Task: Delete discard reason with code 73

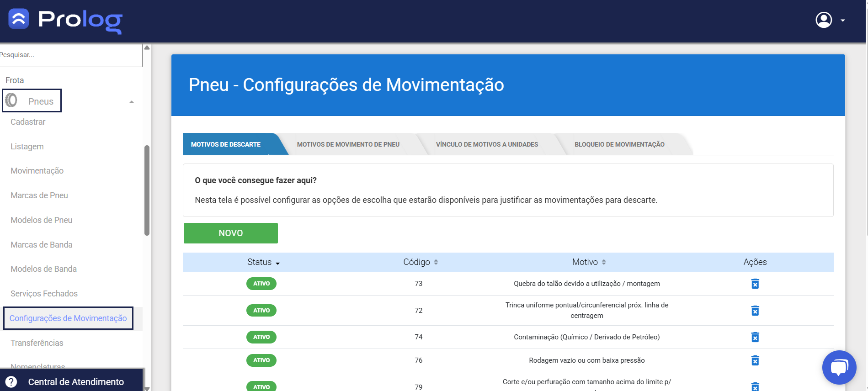Action: [x=755, y=284]
